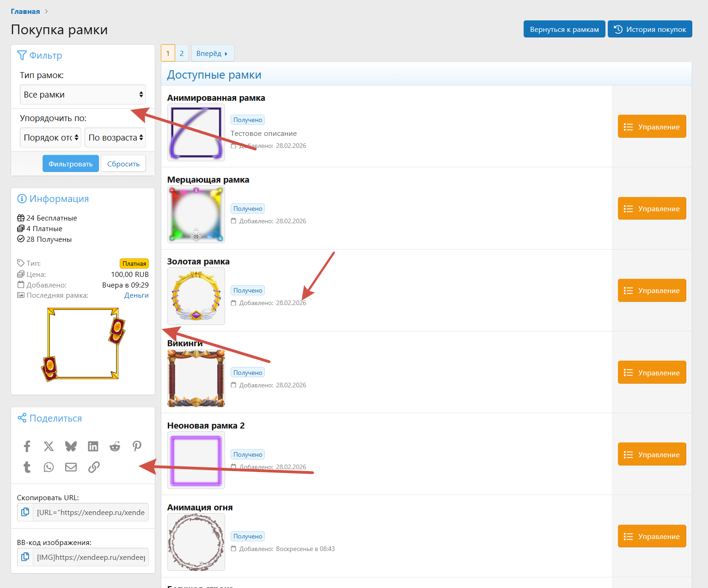Click Управление for Золотая рамка
708x588 pixels.
(x=652, y=290)
